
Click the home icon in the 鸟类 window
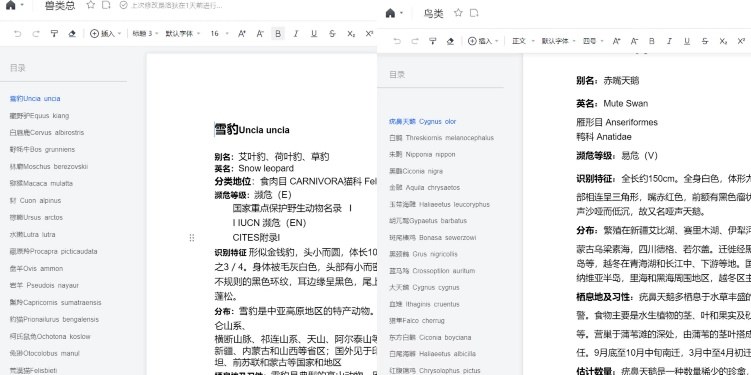[x=390, y=13]
